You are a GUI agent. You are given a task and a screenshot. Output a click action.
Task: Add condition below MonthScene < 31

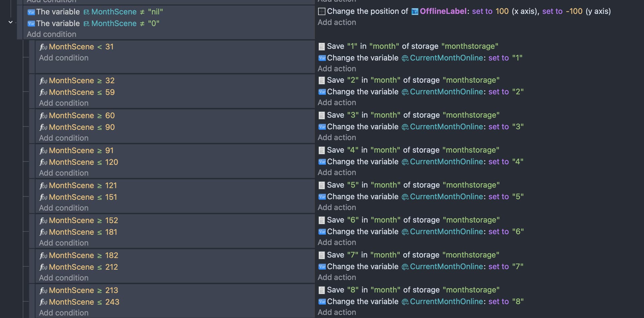tap(64, 58)
